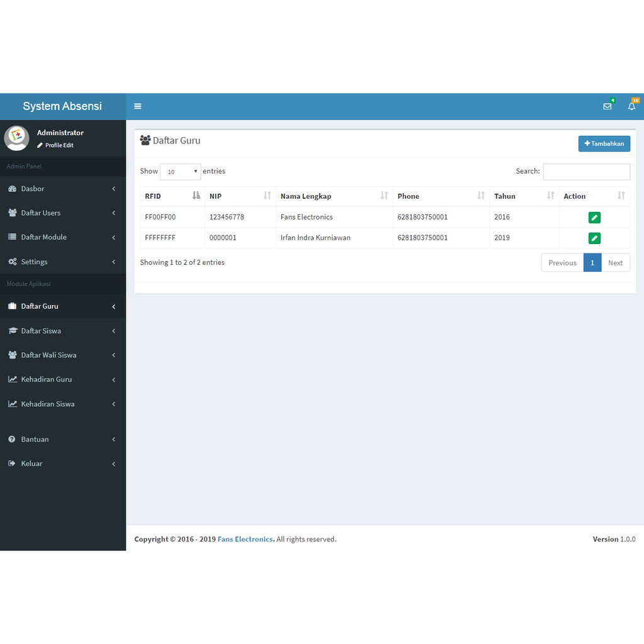The image size is (644, 644).
Task: Open the Show entries count dropdown
Action: point(180,172)
